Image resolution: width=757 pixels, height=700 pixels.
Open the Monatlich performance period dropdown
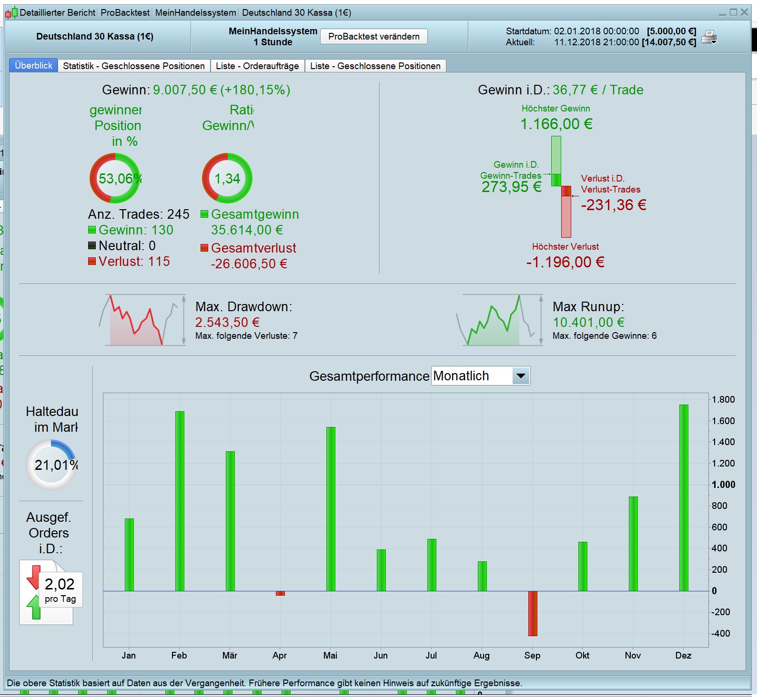click(x=481, y=376)
